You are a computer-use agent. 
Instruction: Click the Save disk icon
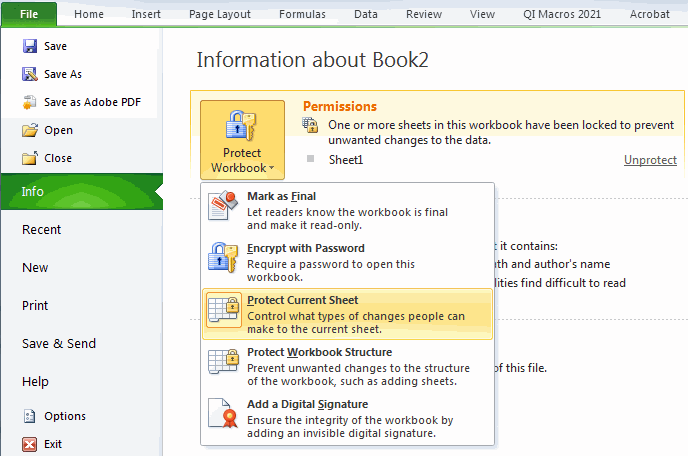pyautogui.click(x=29, y=46)
